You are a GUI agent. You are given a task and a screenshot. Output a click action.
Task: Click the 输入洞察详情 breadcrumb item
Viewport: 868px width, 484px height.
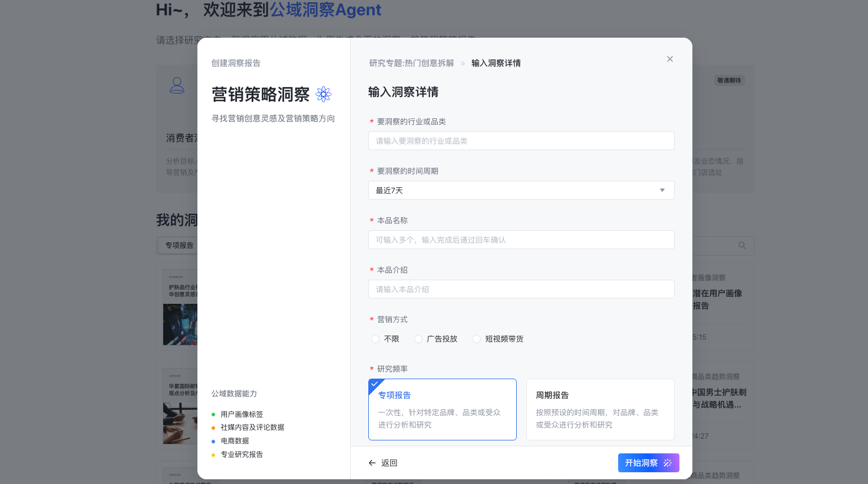pos(496,63)
